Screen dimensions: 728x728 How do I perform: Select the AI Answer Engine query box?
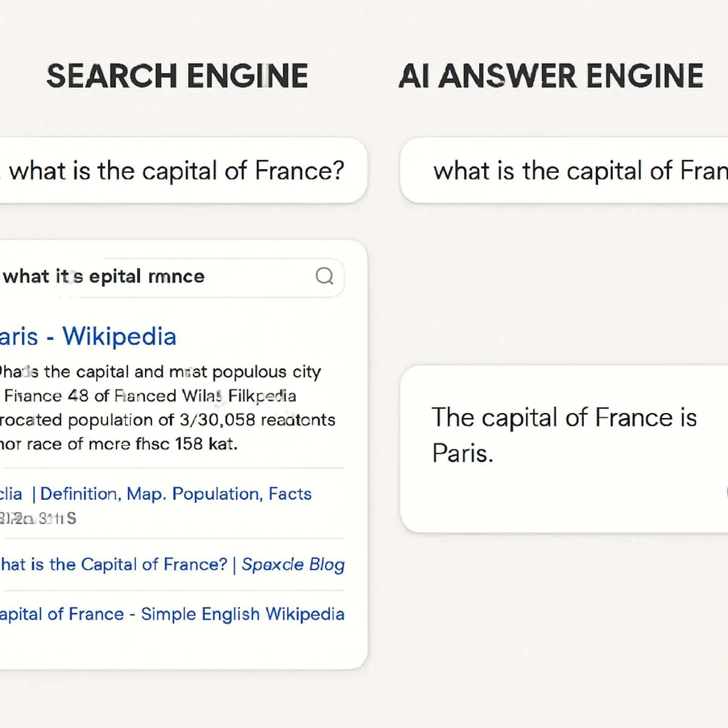[x=564, y=170]
